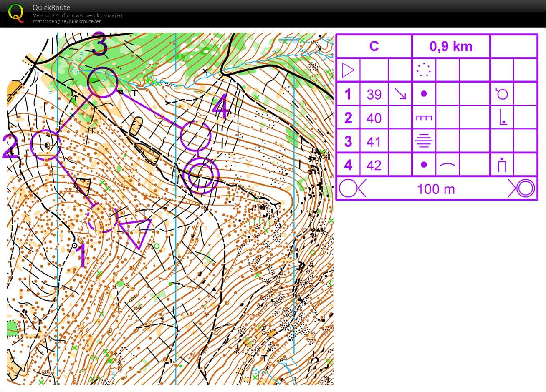Select control code 39 cell
This screenshot has width=546, height=392.
(374, 94)
